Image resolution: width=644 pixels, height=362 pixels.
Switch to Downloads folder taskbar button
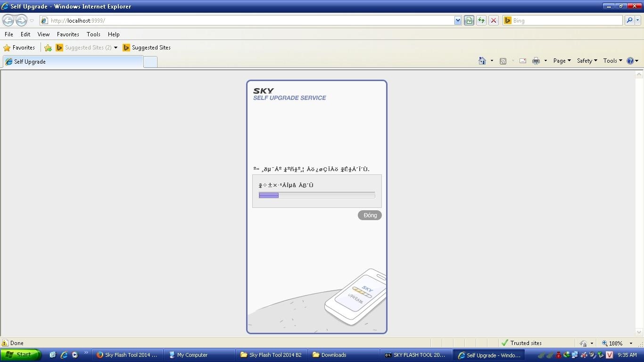coord(345,355)
